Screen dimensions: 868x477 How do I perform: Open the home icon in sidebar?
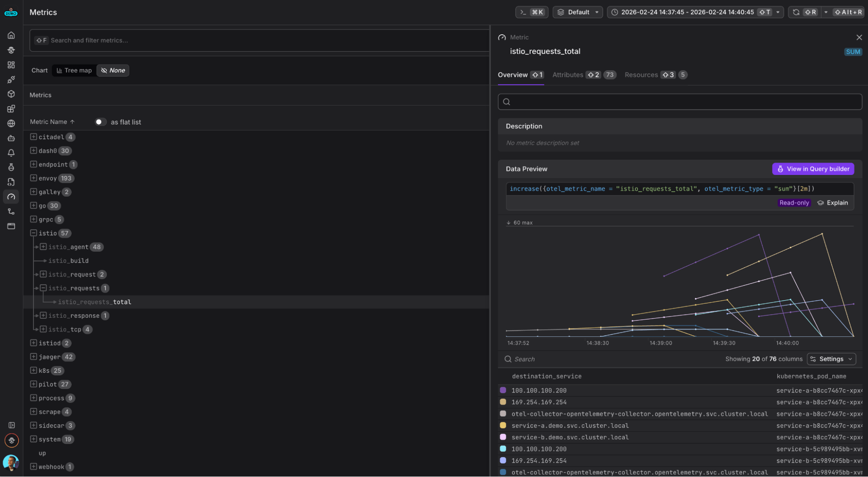tap(11, 35)
